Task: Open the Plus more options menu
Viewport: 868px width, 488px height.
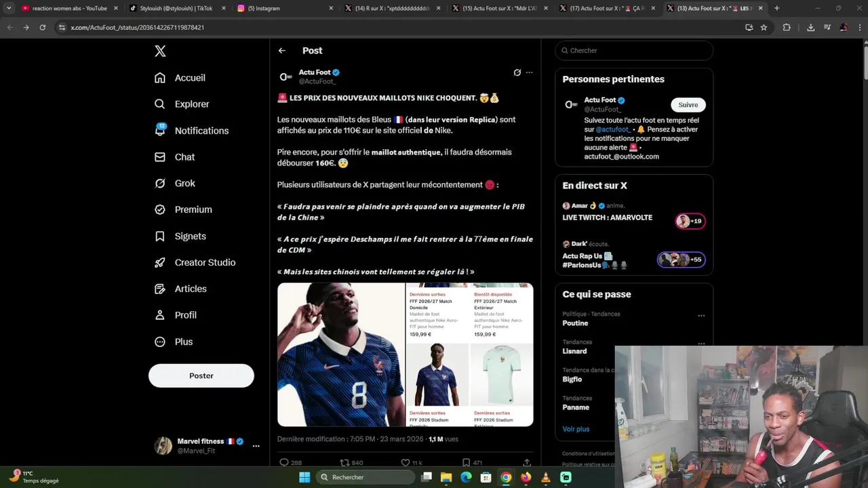Action: [x=174, y=342]
